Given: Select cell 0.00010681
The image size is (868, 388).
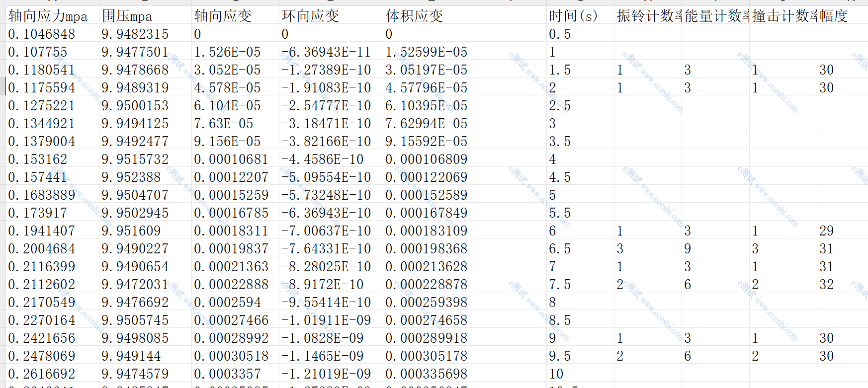Looking at the screenshot, I should (x=235, y=158).
